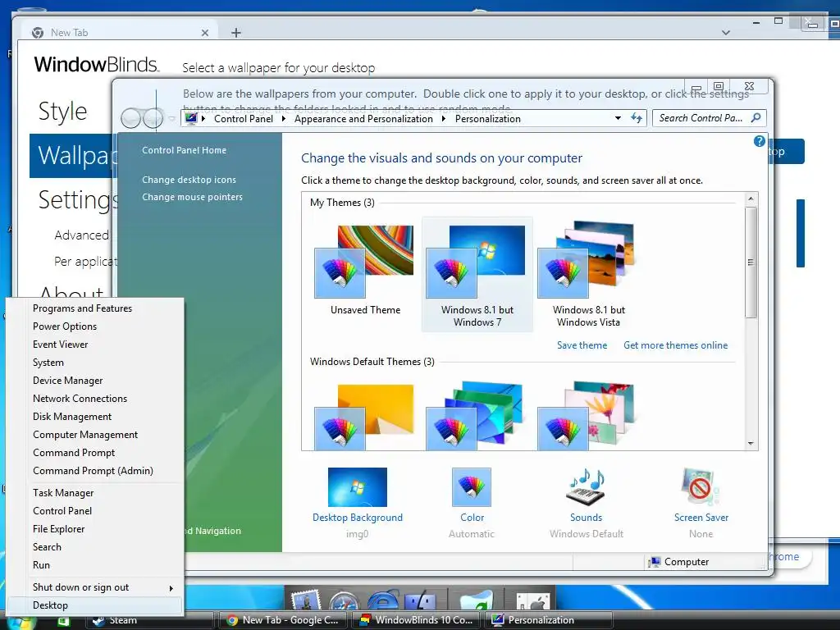Select Windows 8.1 but Windows 7 theme
The height and width of the screenshot is (630, 840).
pos(477,274)
